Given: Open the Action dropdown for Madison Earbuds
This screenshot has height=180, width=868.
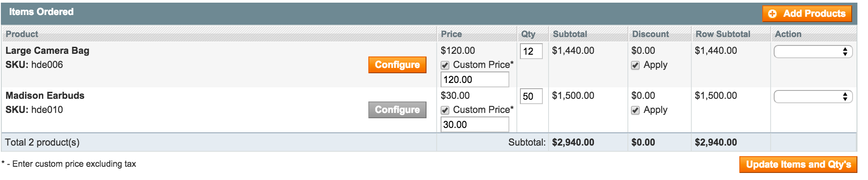Looking at the screenshot, I should click(x=813, y=97).
